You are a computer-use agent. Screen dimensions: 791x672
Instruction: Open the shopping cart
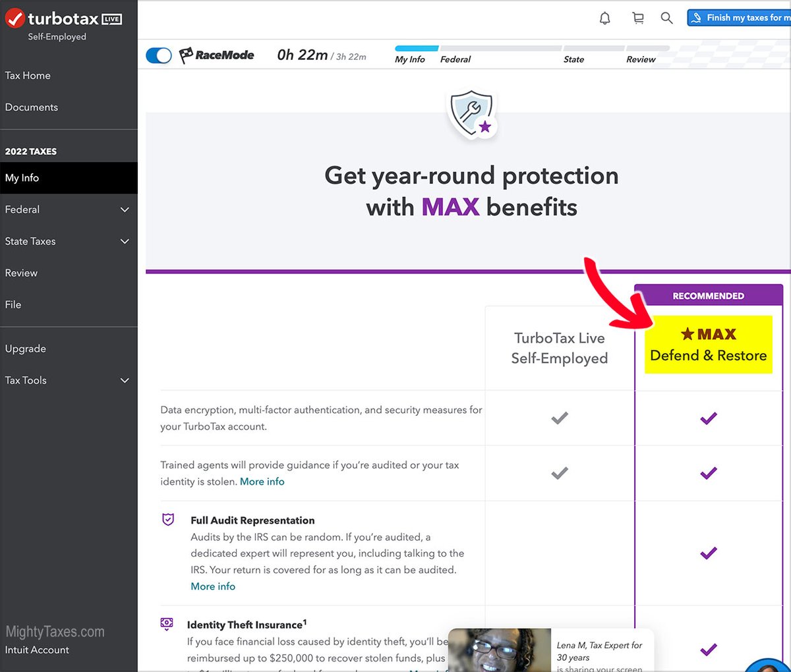click(x=637, y=18)
